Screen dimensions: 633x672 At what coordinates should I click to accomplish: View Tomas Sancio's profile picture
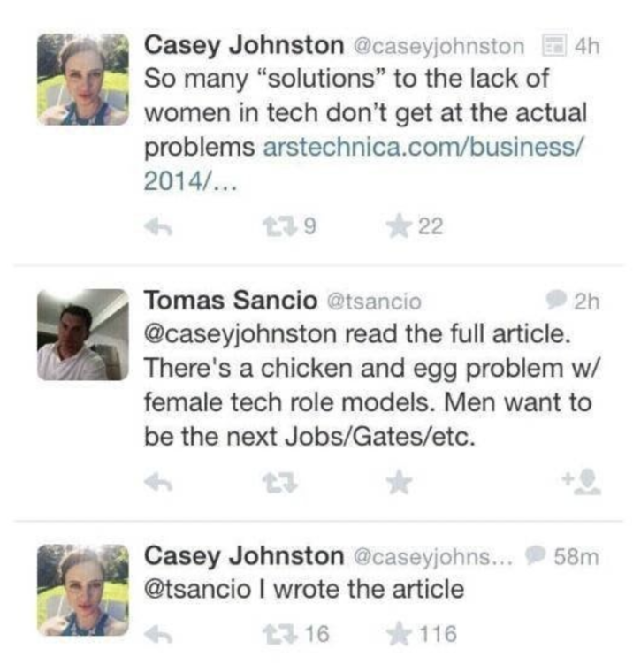pyautogui.click(x=83, y=334)
